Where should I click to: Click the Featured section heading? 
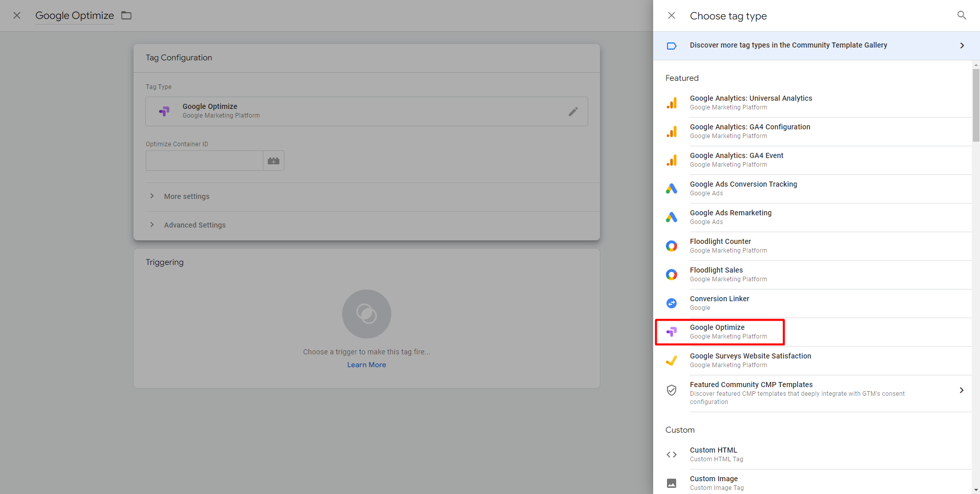(682, 78)
